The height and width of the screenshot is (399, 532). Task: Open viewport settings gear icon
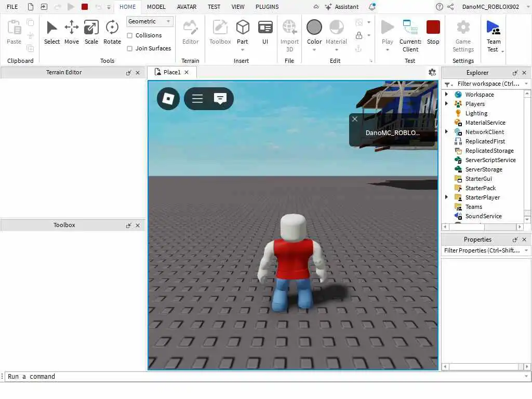[x=432, y=72]
